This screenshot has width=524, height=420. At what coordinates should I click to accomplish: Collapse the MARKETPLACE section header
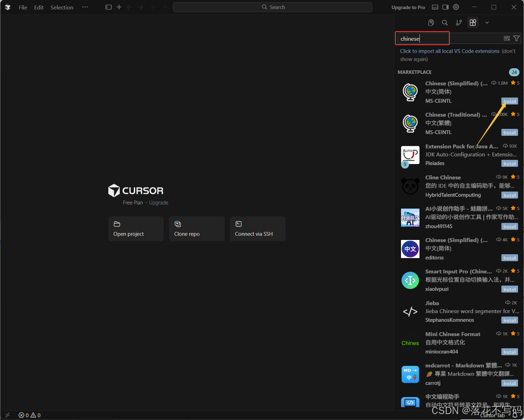[415, 72]
